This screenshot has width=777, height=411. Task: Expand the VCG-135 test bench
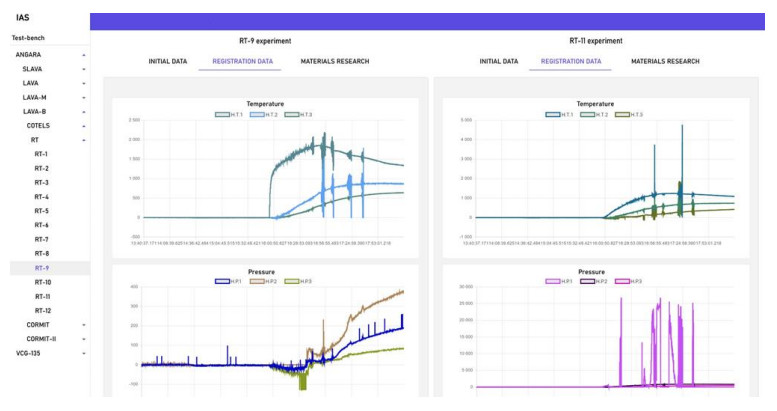(x=83, y=353)
